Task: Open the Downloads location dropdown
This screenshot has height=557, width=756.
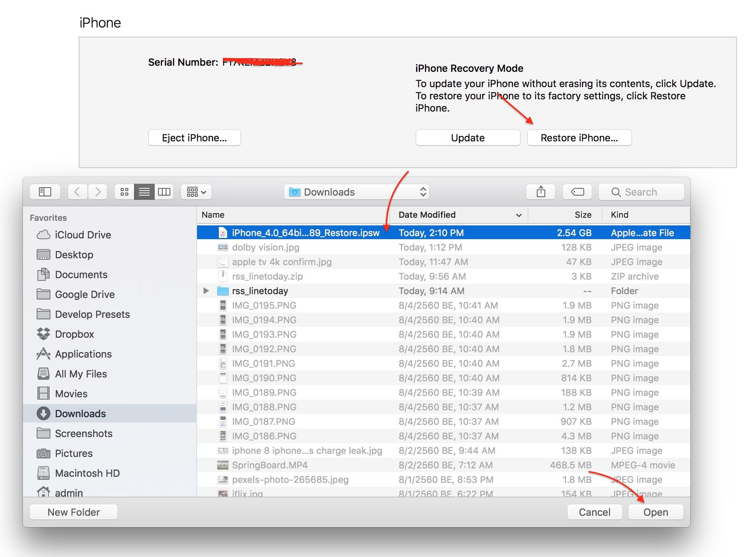Action: click(357, 191)
